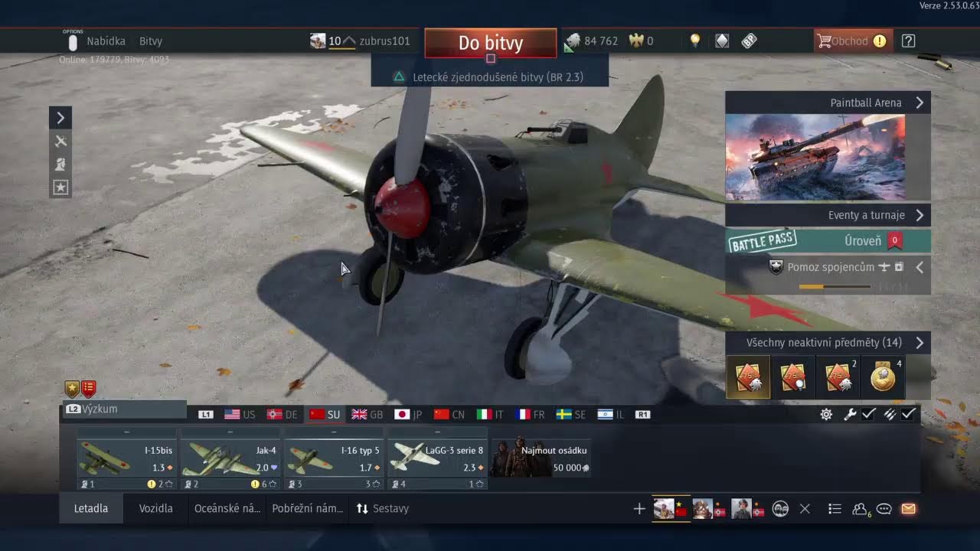
Task: Open the help question mark icon
Action: click(908, 41)
